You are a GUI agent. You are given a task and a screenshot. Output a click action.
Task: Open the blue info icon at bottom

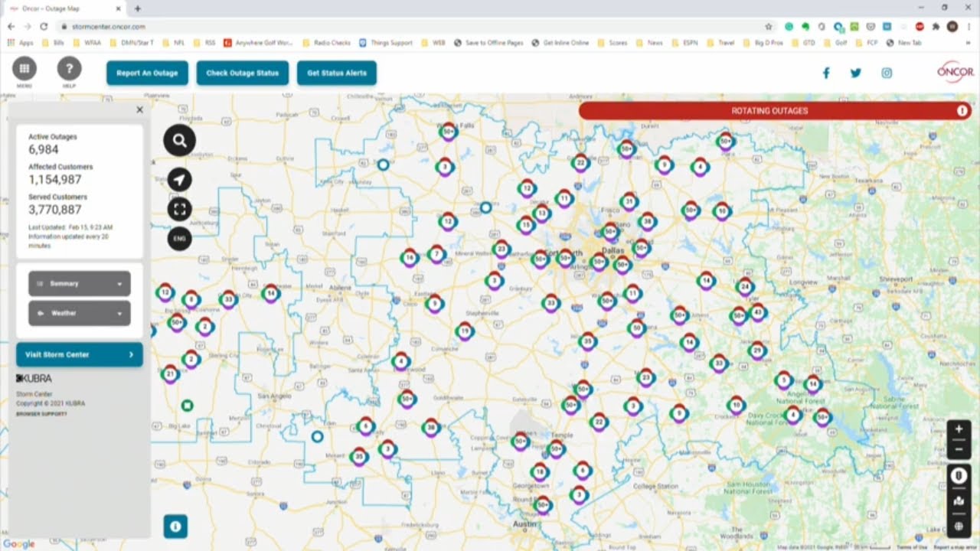[175, 527]
